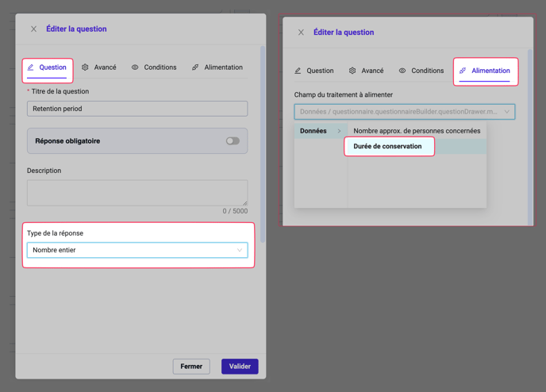This screenshot has width=546, height=392.
Task: Expand the Champ du traitement à alimenter dropdown
Action: 404,112
